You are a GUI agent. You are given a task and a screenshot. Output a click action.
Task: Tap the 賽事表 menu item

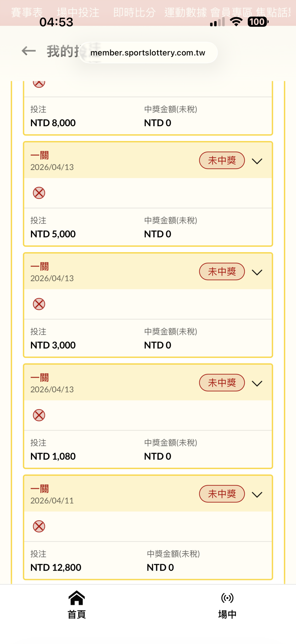pos(27,12)
